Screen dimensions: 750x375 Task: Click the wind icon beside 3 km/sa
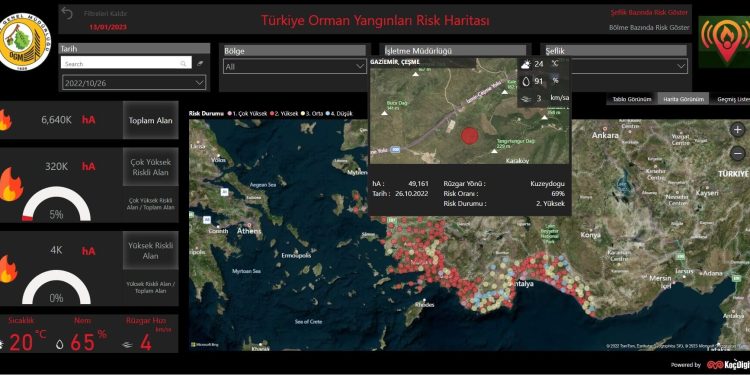point(526,99)
